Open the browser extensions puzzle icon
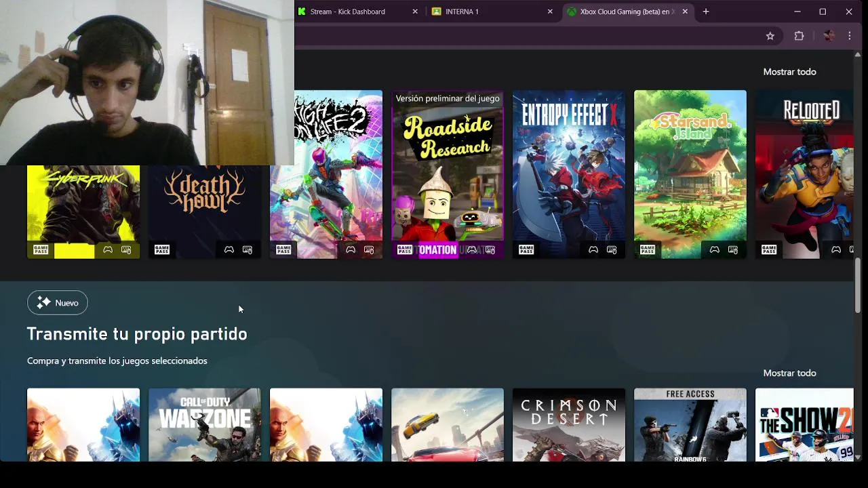This screenshot has width=868, height=488. pyautogui.click(x=799, y=36)
